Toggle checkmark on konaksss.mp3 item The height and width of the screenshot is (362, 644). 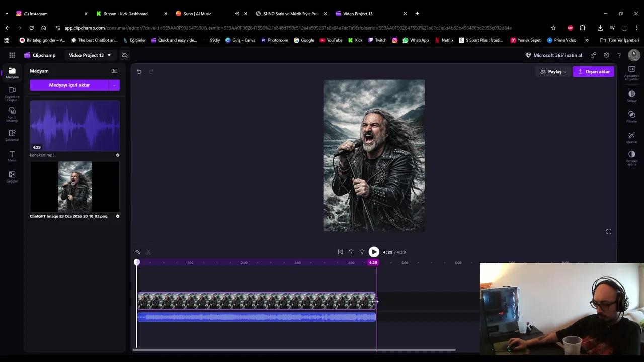tap(118, 155)
